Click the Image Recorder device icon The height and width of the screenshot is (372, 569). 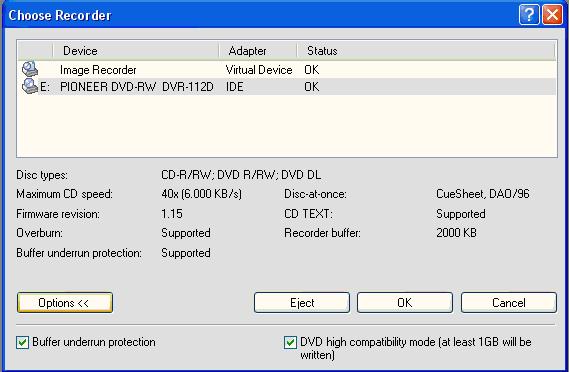pyautogui.click(x=30, y=69)
